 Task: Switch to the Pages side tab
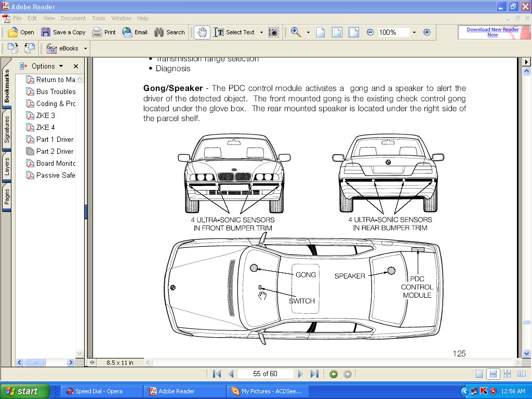(x=6, y=197)
